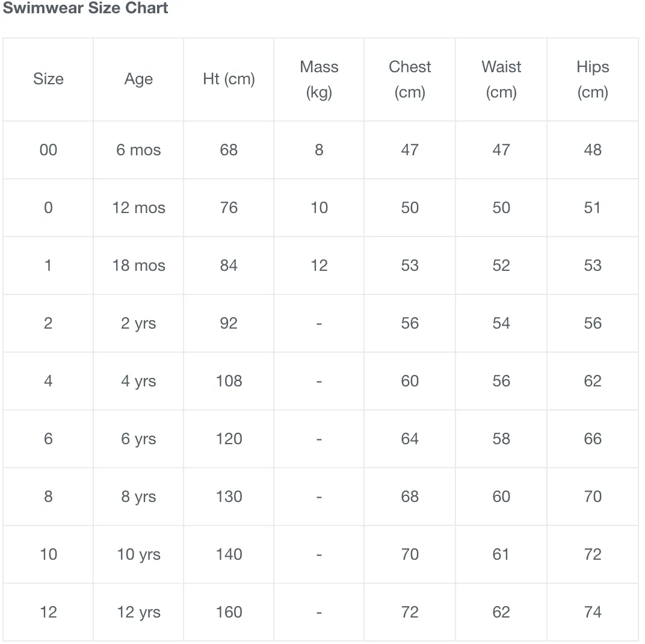Select the Age column header
The width and height of the screenshot is (645, 644).
click(138, 79)
